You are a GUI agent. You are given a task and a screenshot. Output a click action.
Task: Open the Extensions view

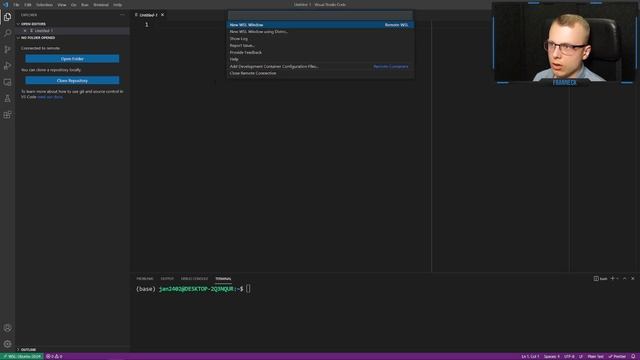pos(7,115)
